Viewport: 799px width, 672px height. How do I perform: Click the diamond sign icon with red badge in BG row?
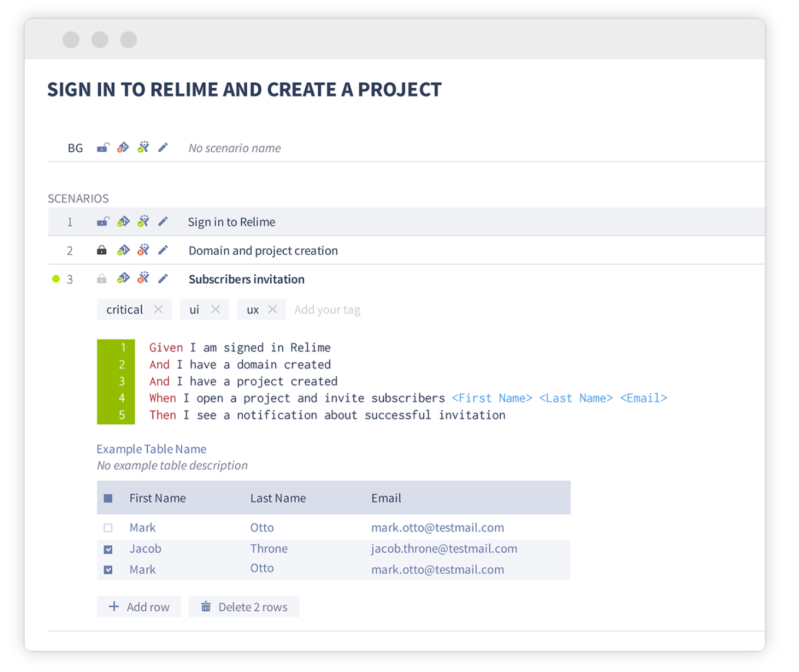click(123, 148)
